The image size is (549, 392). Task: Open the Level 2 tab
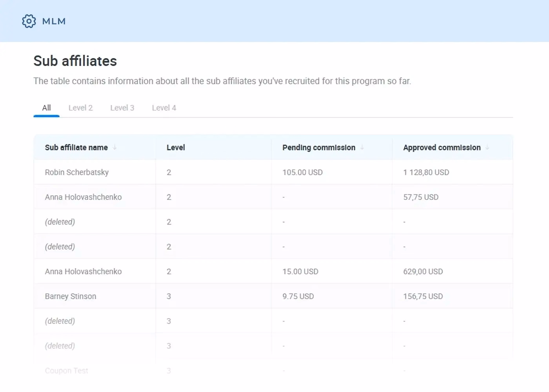point(80,108)
